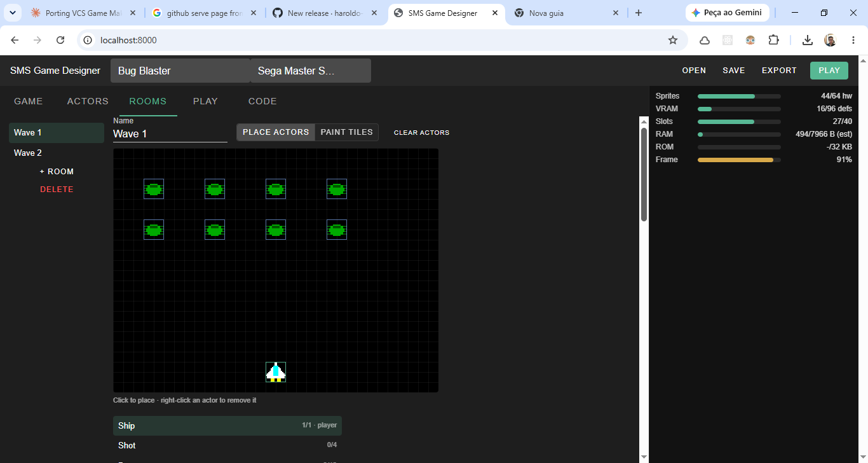Open the ACTORS tab

88,101
